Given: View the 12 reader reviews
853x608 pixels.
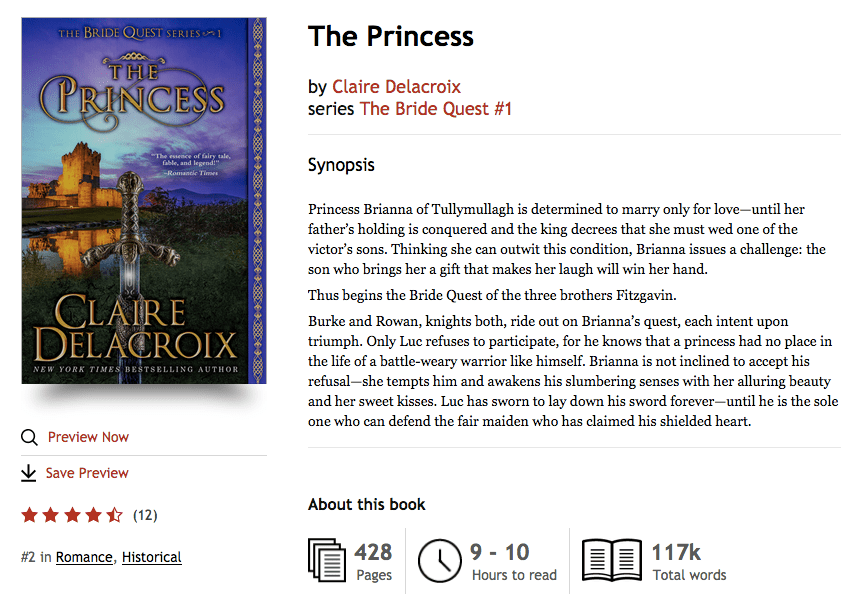Looking at the screenshot, I should [x=144, y=514].
